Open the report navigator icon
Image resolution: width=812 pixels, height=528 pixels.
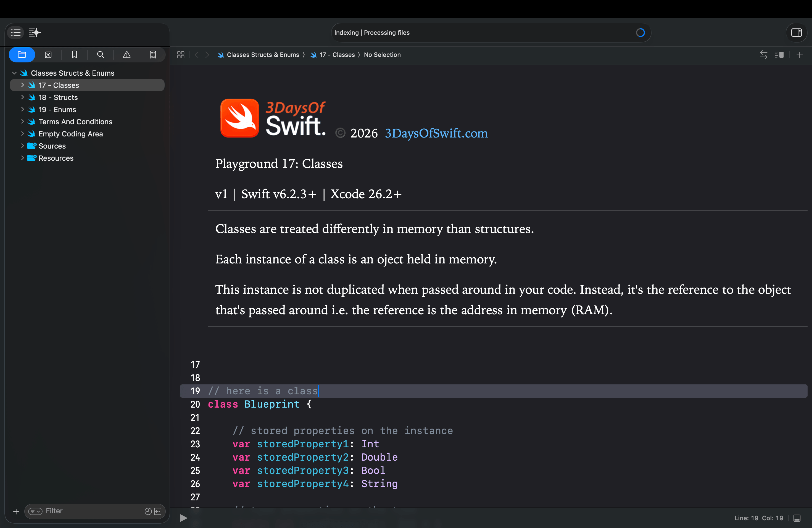(153, 55)
